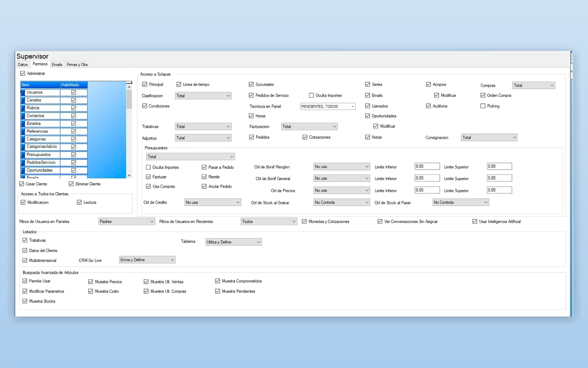Open the Ctrl de Stock al Pasar dropdown
The image size is (588, 368).
[460, 202]
